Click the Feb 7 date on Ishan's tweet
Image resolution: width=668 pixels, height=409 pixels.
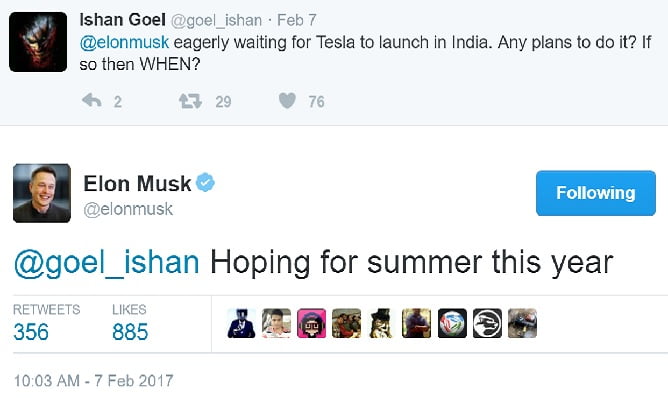298,20
